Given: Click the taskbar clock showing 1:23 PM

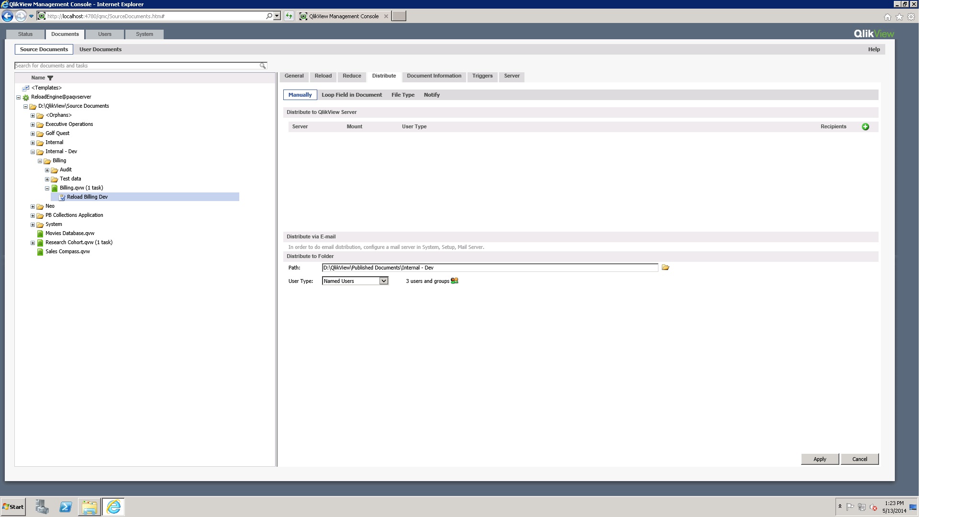Looking at the screenshot, I should [x=894, y=504].
